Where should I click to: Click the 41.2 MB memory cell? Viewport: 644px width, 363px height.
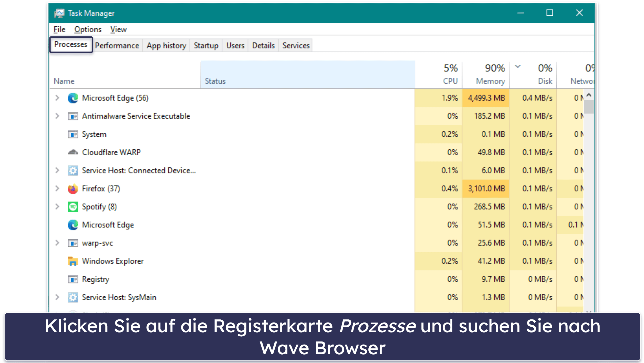pyautogui.click(x=486, y=261)
